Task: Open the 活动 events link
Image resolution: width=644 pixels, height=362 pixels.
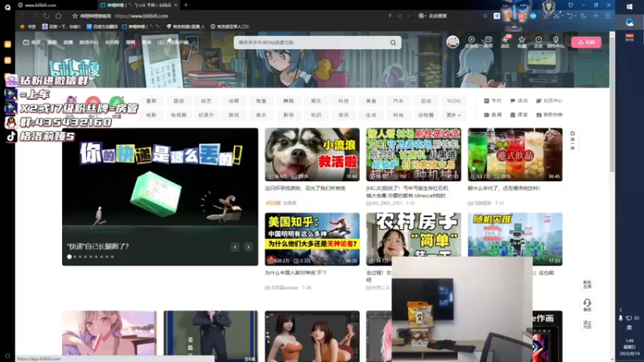Action: pos(518,101)
